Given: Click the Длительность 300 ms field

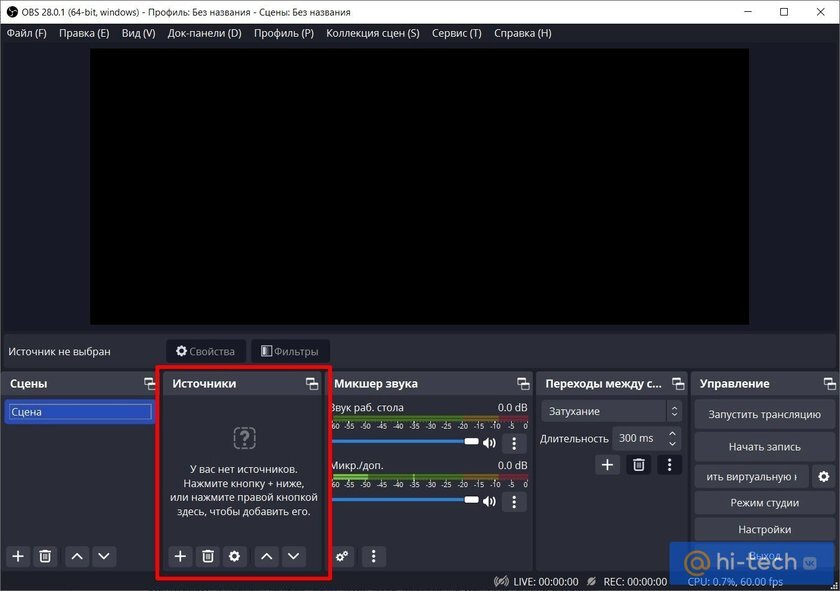Looking at the screenshot, I should (647, 438).
